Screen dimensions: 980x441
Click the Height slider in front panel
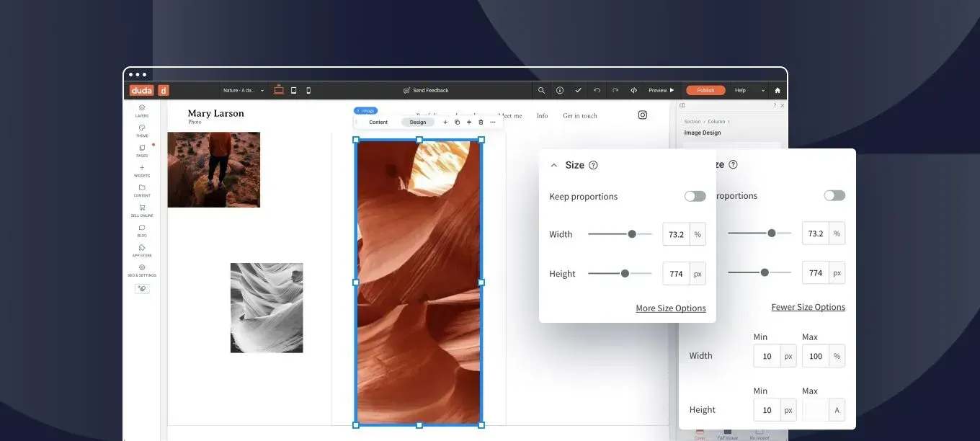click(x=620, y=274)
